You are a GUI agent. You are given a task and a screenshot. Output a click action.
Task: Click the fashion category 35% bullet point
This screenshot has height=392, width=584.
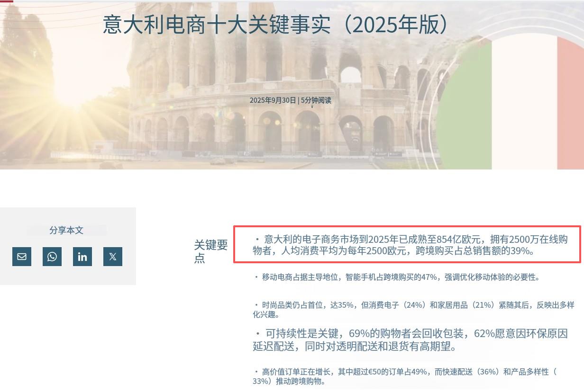click(x=413, y=309)
